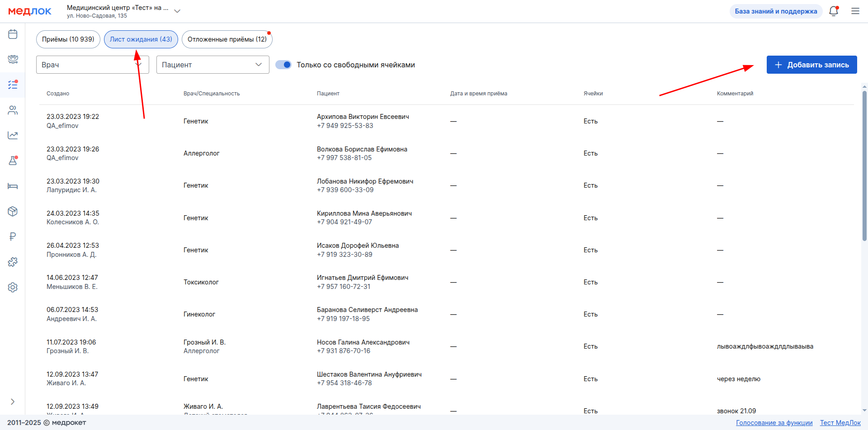
Task: Open the patients (people) sidebar icon
Action: (x=13, y=110)
